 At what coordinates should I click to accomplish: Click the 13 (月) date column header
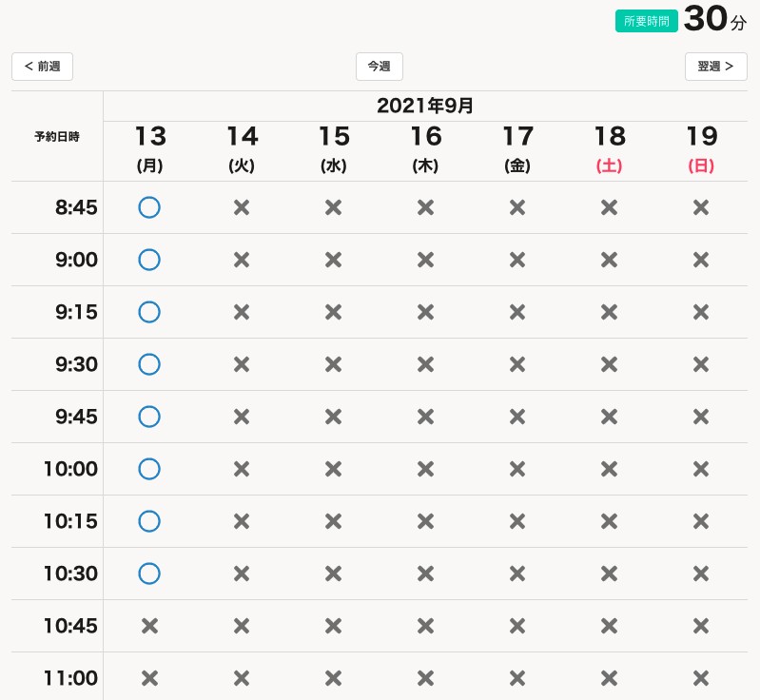pos(150,149)
